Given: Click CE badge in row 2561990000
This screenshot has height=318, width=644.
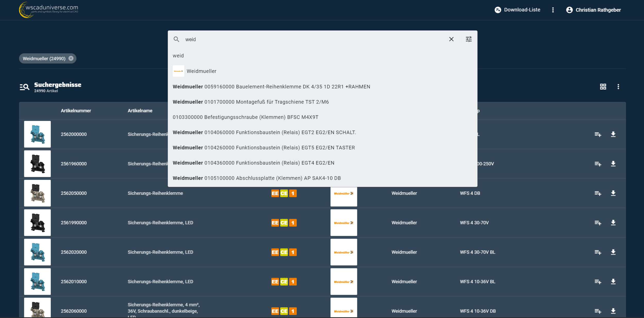Looking at the screenshot, I should tap(284, 223).
